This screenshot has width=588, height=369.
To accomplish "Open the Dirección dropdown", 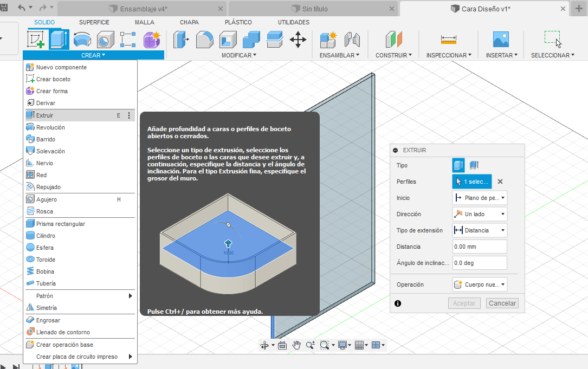I will coord(480,214).
